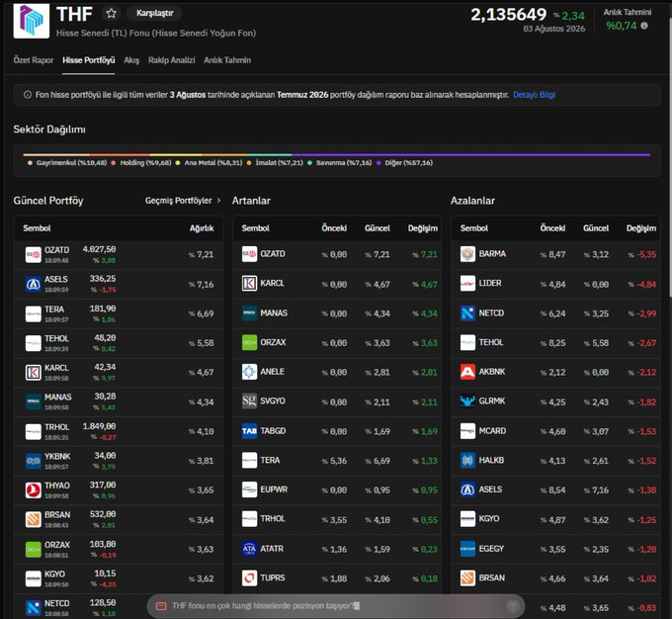Select TEHOL row in Güncel Portföy
This screenshot has height=619, width=672.
point(119,343)
